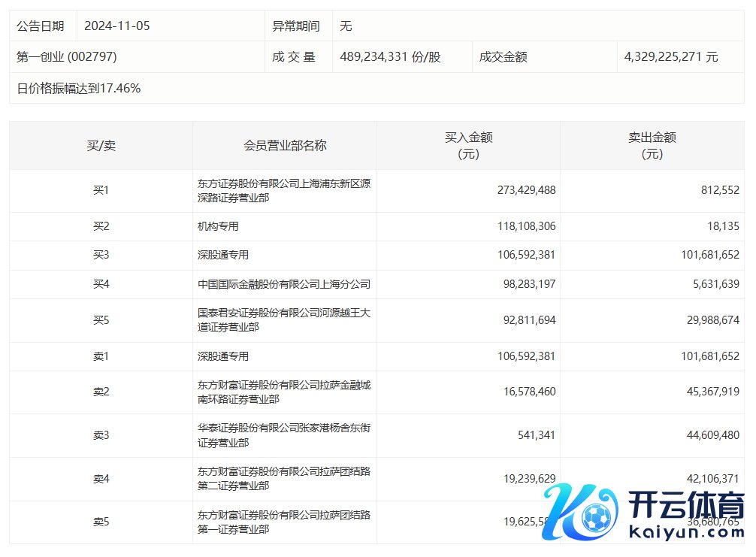Open 东方财富证券 拉萨金融城南环路 branch entry
The image size is (756, 557).
pos(284,392)
